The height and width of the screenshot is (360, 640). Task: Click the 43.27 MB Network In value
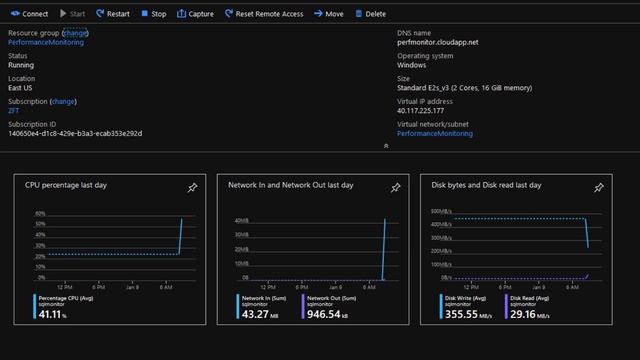click(260, 314)
